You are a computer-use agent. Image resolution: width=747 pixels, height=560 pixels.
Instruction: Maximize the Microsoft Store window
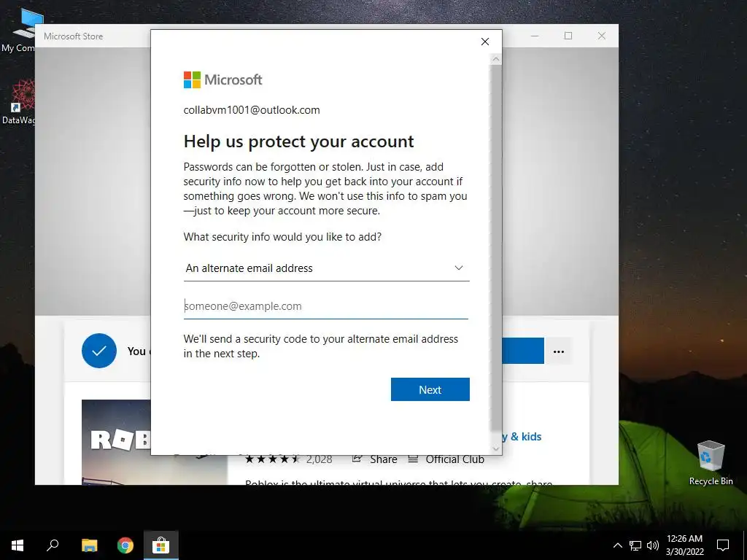click(x=568, y=36)
